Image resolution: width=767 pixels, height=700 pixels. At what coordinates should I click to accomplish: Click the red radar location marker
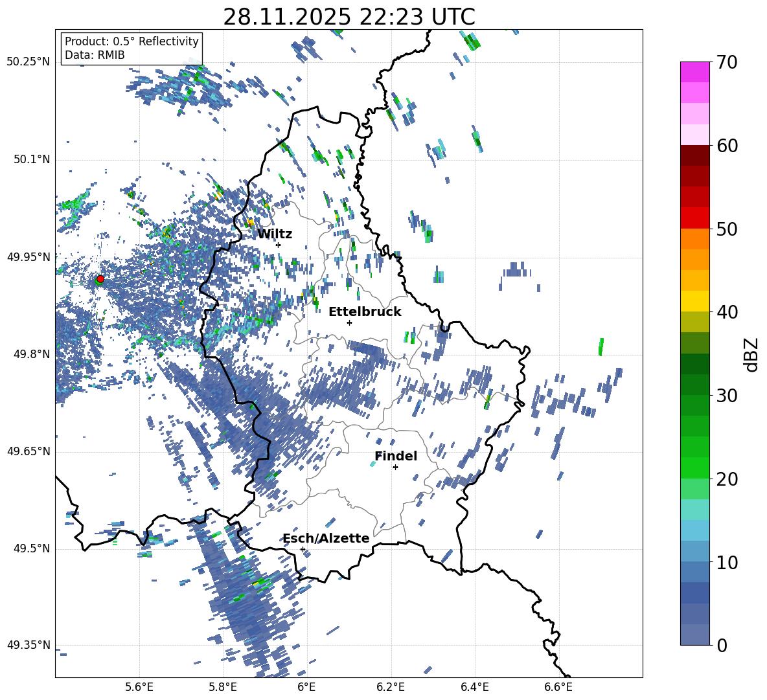(100, 279)
